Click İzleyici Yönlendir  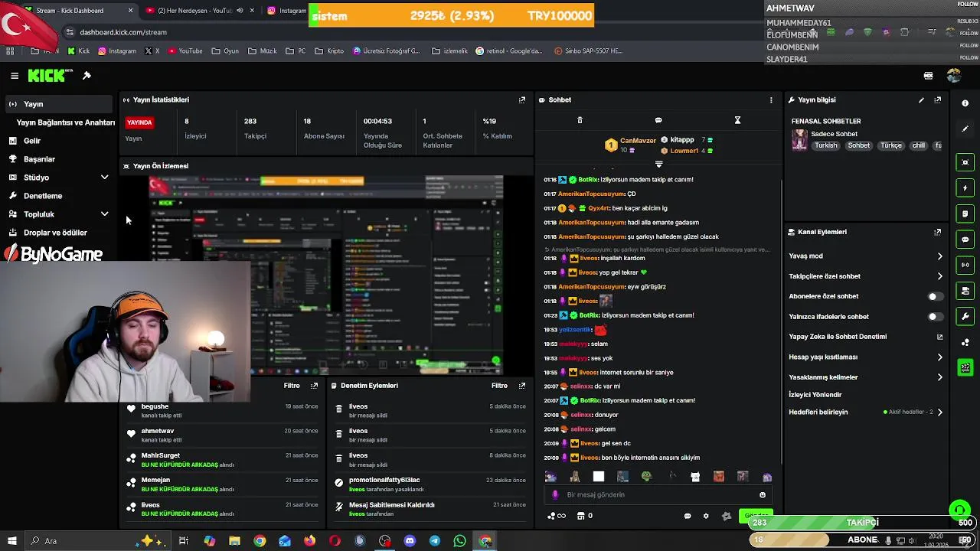coord(815,395)
